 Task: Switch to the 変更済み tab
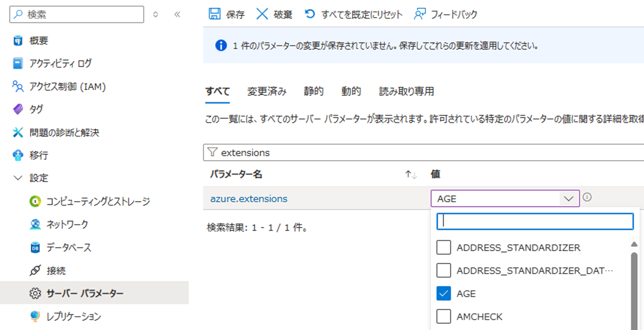267,91
